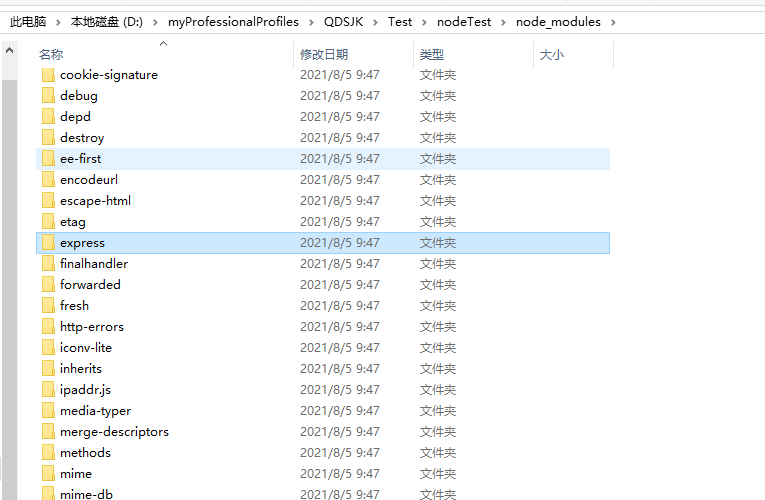Click the iconv-lite folder icon
The image size is (765, 500).
tap(48, 347)
